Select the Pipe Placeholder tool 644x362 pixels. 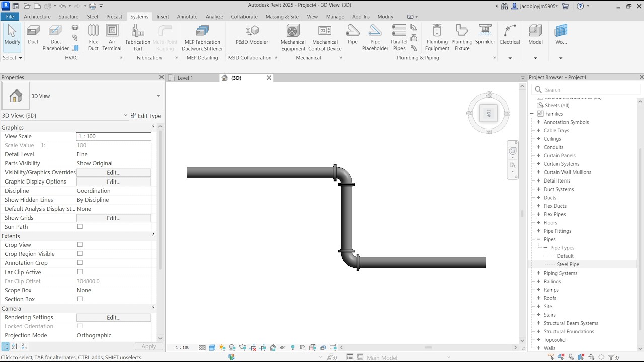tap(375, 38)
